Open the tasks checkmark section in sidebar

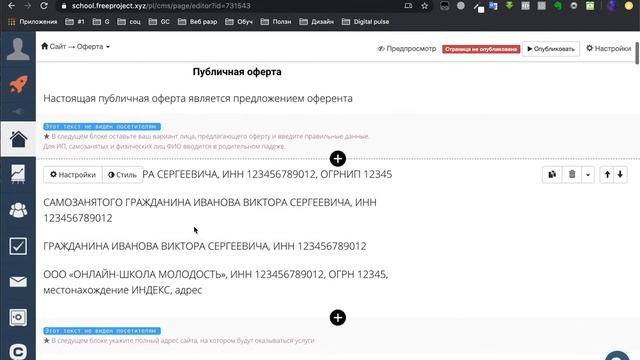[x=18, y=246]
